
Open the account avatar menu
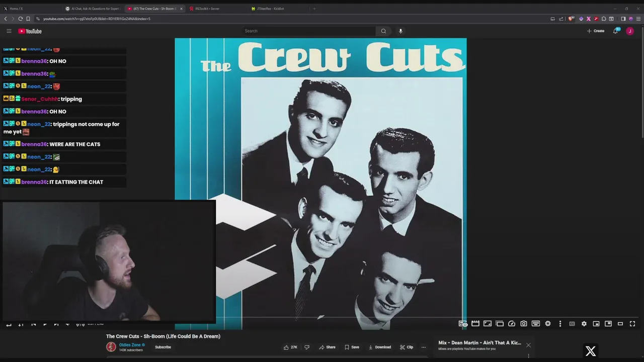coord(630,31)
